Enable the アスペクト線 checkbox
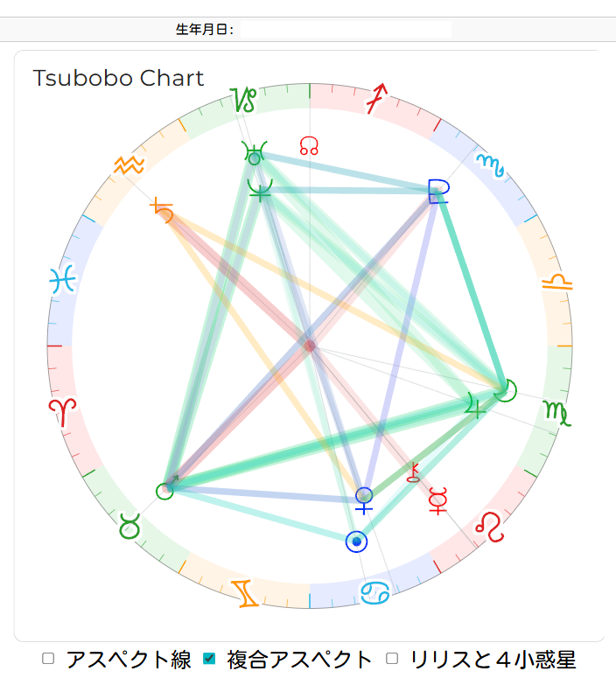Screen dimensions: 616x678 pyautogui.click(x=49, y=659)
